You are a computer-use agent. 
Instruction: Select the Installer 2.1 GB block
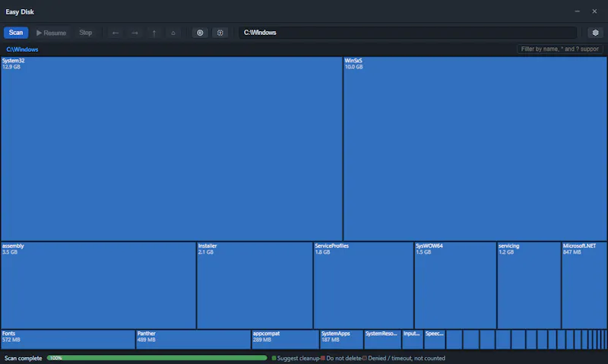tap(255, 285)
